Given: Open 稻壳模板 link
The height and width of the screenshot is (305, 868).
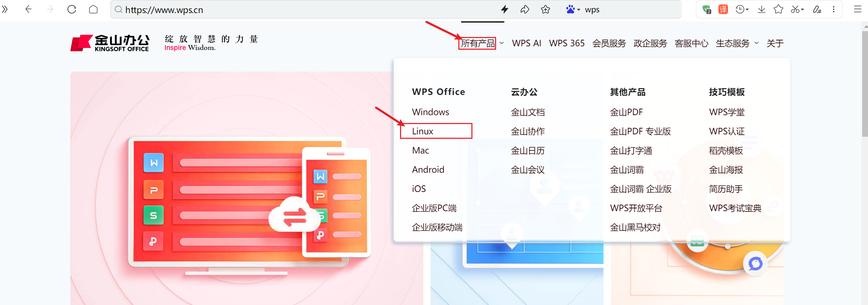Looking at the screenshot, I should [x=726, y=150].
